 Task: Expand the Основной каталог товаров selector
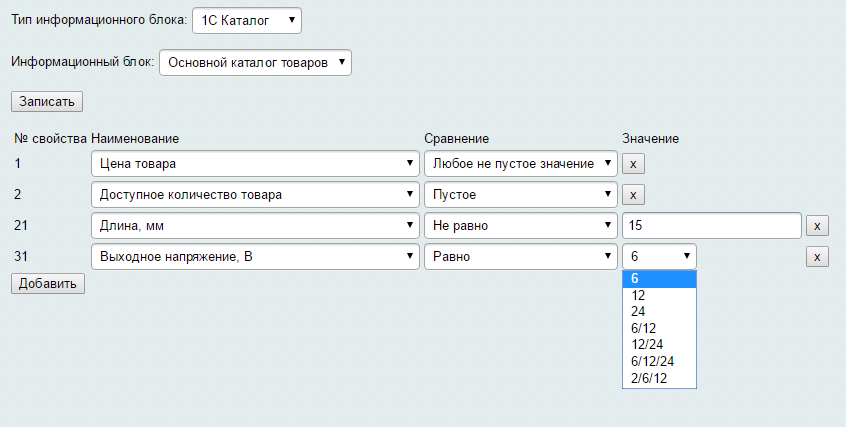[255, 63]
